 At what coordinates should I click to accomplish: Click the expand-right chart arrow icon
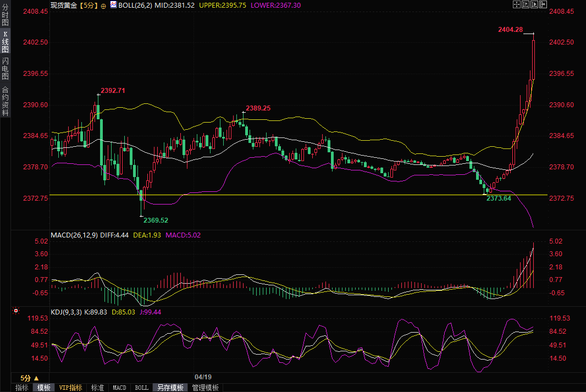coord(543,4)
